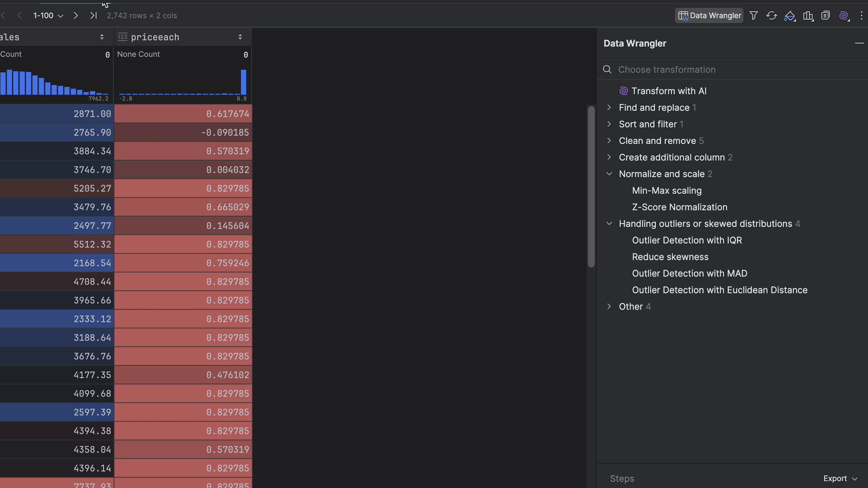The image size is (868, 488).
Task: Sort by the priceeach column arrows
Action: [240, 37]
